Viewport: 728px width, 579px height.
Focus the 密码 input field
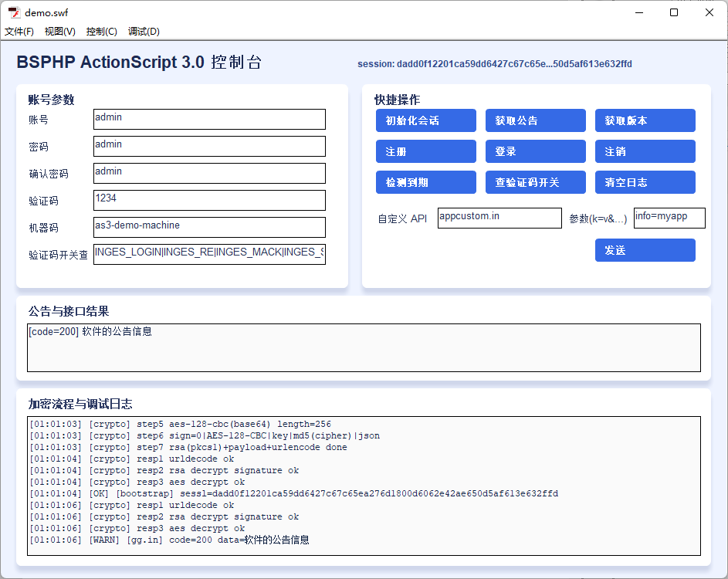point(209,146)
